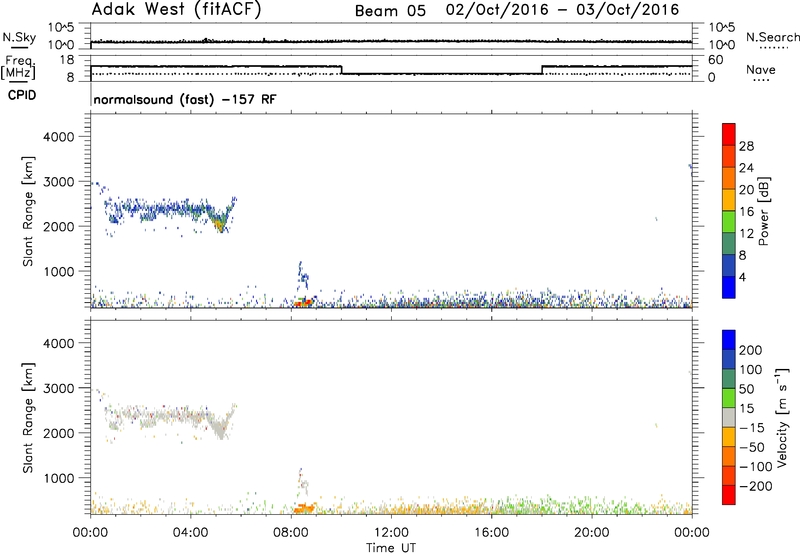Click the '08:00' time tick label

[291, 533]
